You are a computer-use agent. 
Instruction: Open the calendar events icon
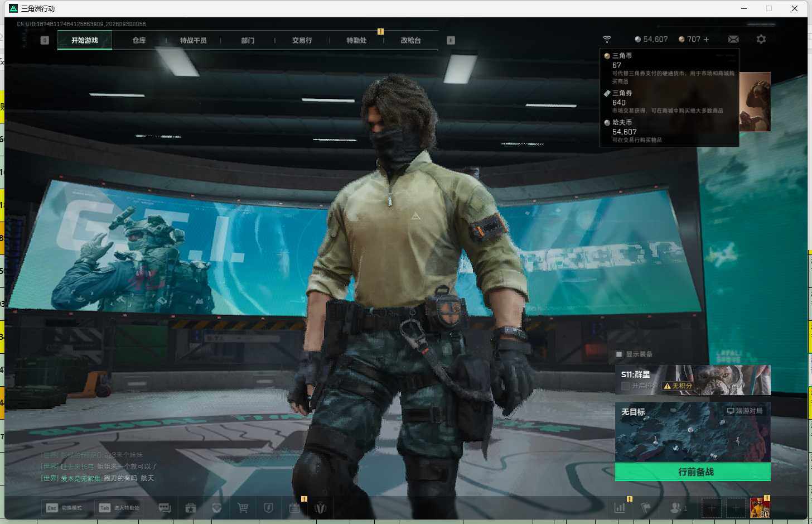pyautogui.click(x=294, y=508)
